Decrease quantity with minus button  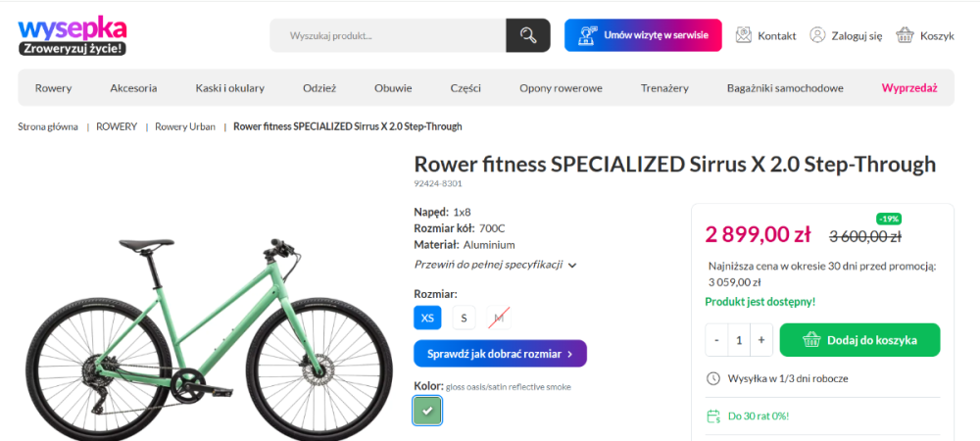click(x=716, y=340)
